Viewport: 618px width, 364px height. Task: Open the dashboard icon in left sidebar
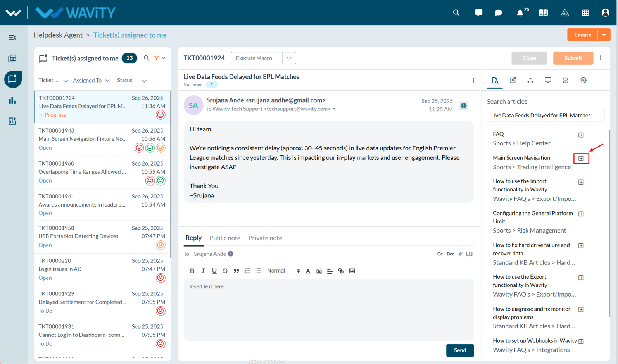tap(12, 59)
